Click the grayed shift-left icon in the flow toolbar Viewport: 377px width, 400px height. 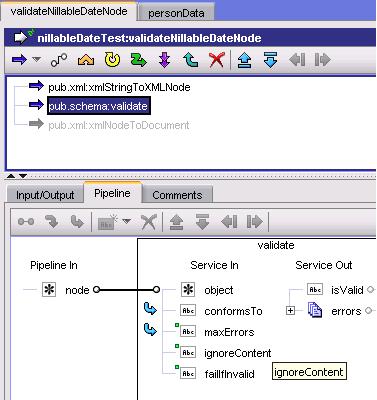click(x=297, y=60)
